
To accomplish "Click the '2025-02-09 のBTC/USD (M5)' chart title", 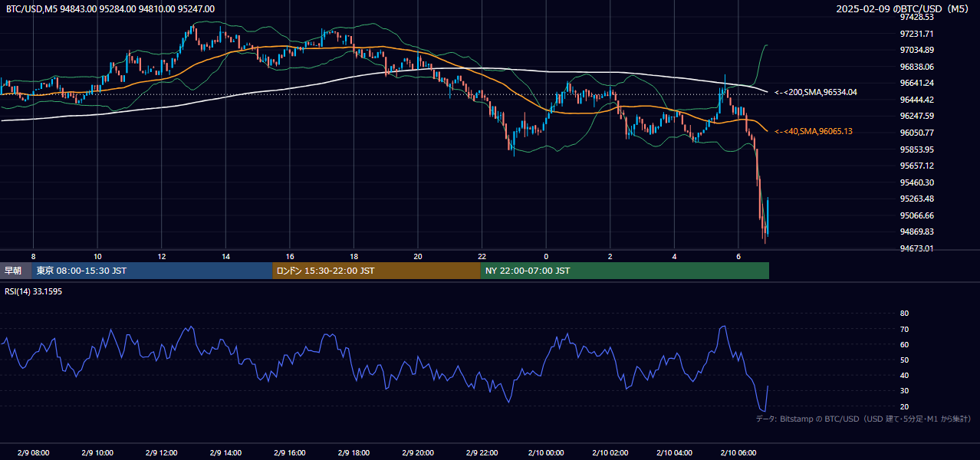I will coord(904,8).
